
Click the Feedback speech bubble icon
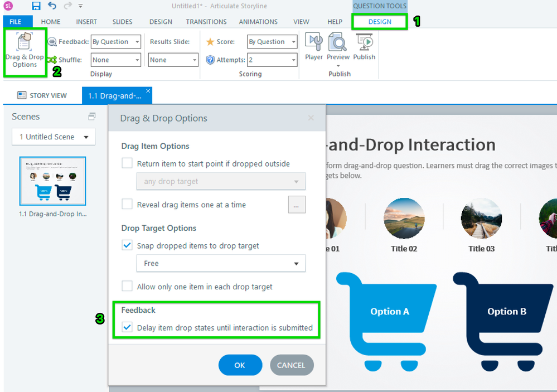[52, 42]
